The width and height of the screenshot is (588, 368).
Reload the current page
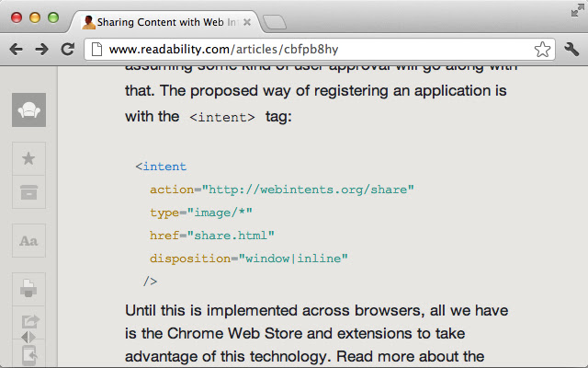pos(67,49)
